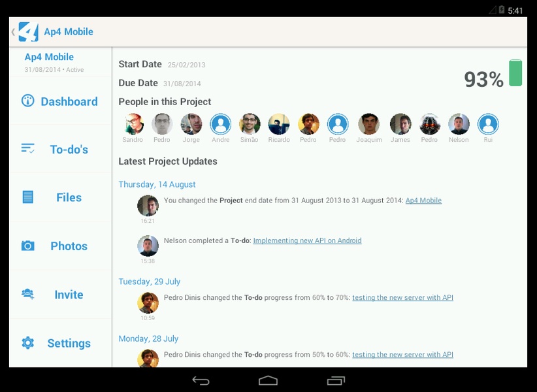Viewport: 537px width, 392px height.
Task: Tap the green project progress bar
Action: click(x=515, y=73)
